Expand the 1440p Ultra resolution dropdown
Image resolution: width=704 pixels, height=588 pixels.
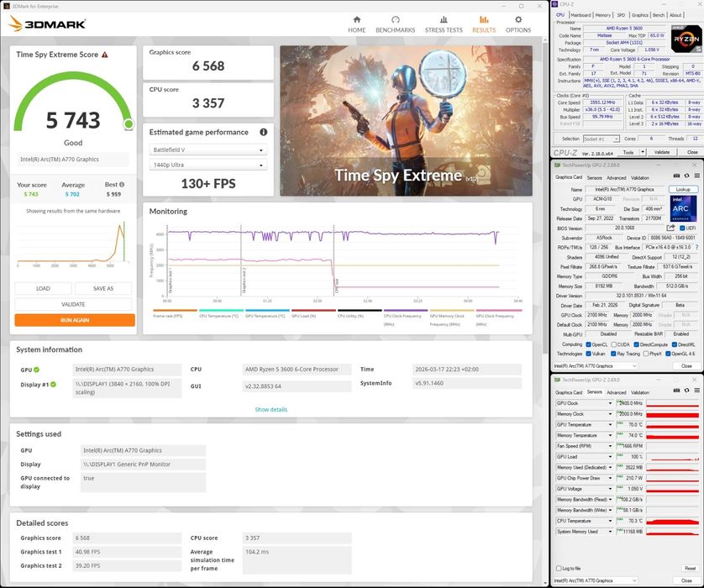coord(208,166)
